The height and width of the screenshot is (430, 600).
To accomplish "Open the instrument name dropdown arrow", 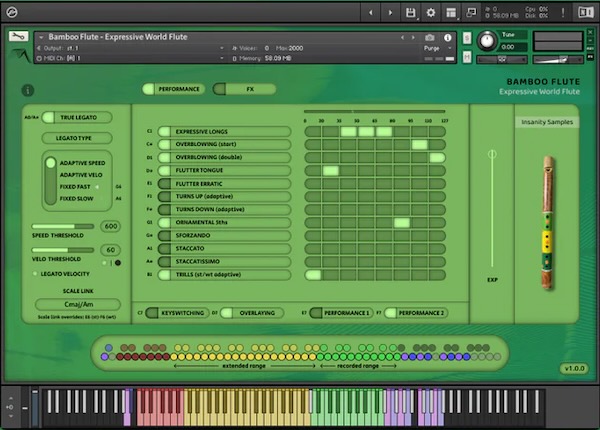I will coord(41,37).
